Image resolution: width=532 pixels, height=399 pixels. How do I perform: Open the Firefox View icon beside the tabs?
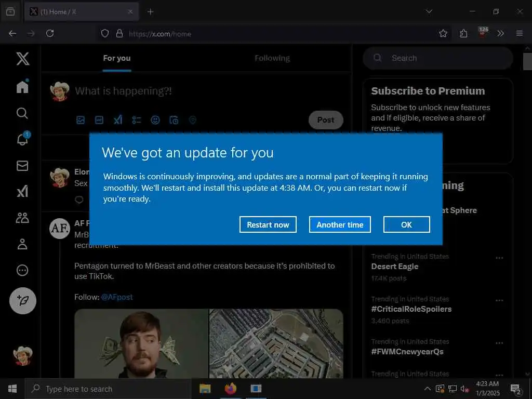[10, 12]
